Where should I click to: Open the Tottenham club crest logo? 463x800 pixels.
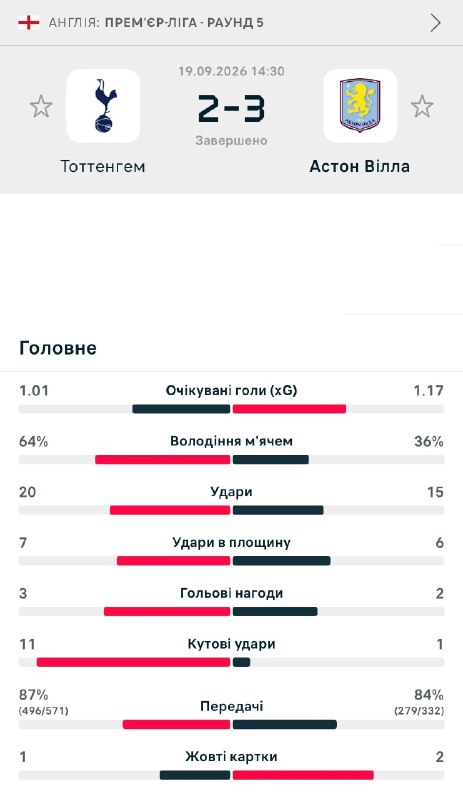[x=104, y=106]
